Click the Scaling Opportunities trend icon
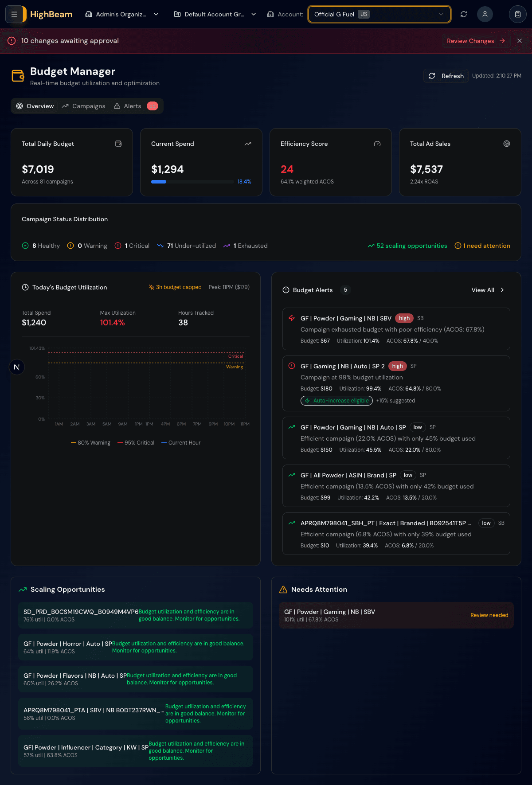This screenshot has width=532, height=785. 23,590
